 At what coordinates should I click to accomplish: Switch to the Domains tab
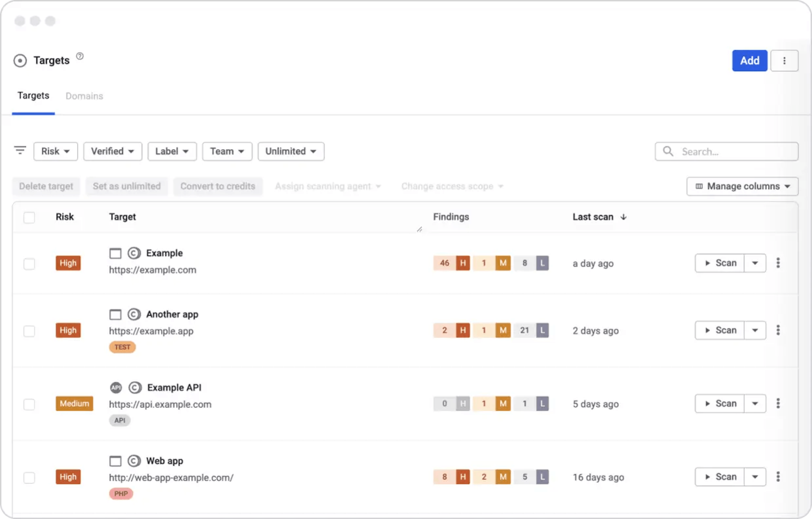point(84,96)
